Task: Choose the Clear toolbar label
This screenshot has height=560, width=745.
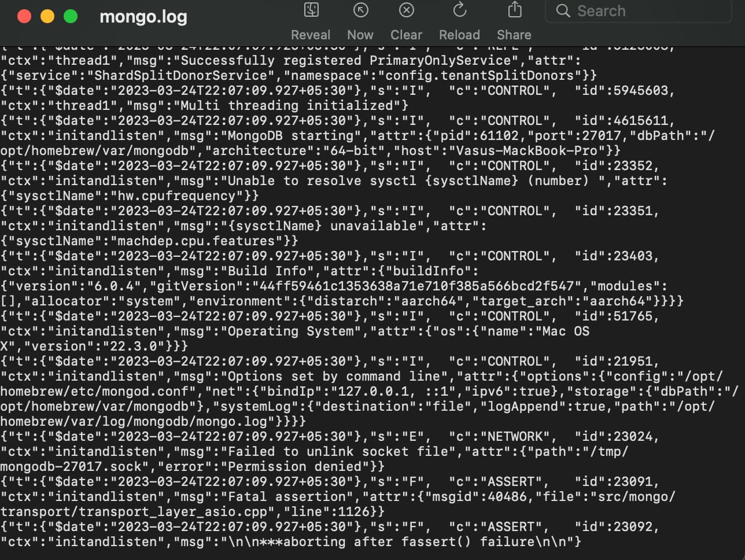Action: tap(406, 35)
